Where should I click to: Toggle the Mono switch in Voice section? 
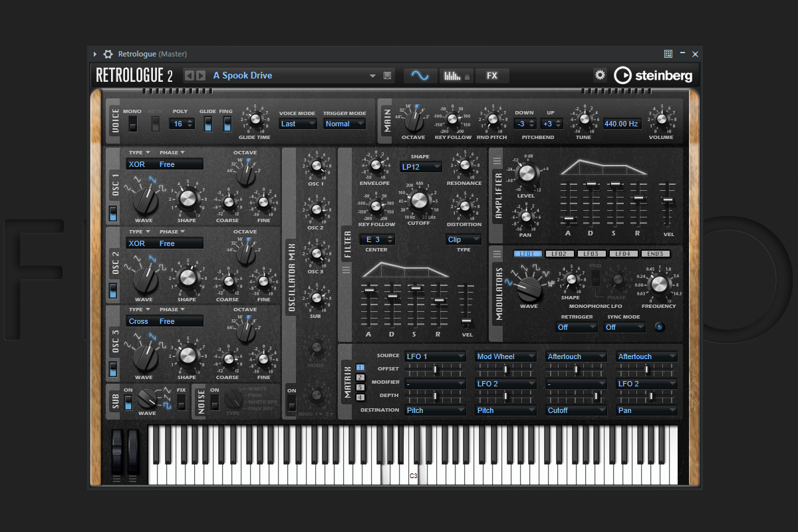133,124
